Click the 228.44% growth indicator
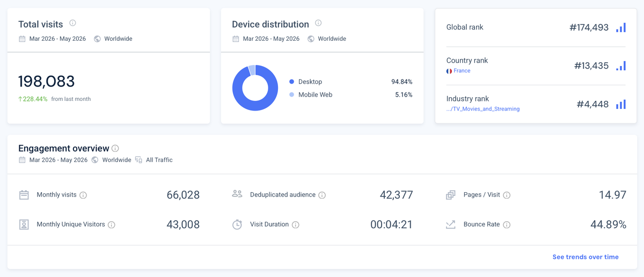This screenshot has width=644, height=277. [33, 99]
